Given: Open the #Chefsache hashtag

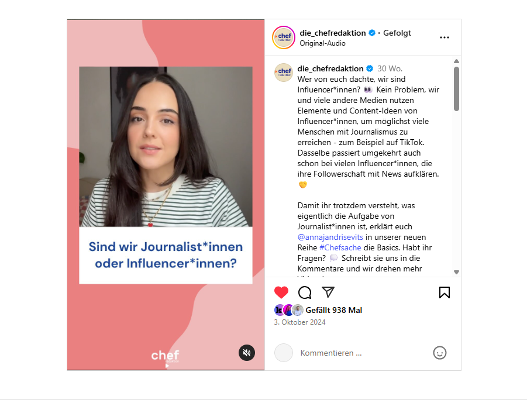Looking at the screenshot, I should click(x=340, y=247).
